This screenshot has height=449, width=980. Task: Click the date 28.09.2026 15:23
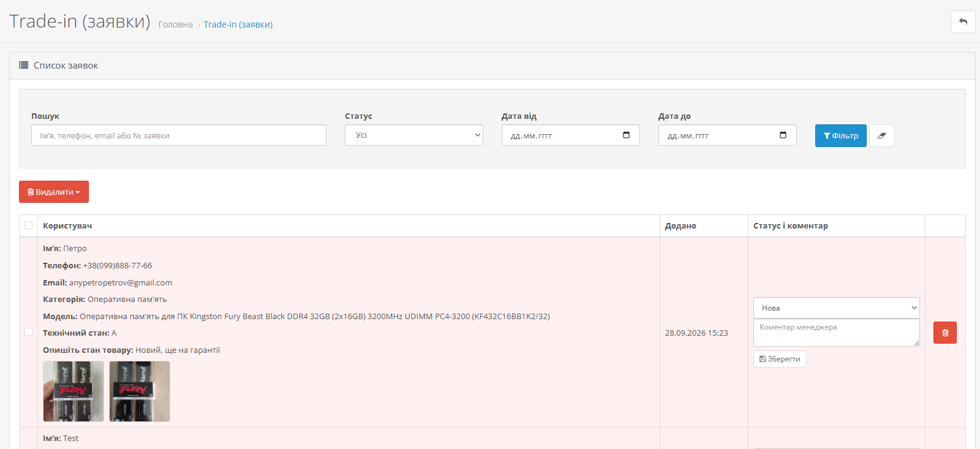tap(696, 333)
